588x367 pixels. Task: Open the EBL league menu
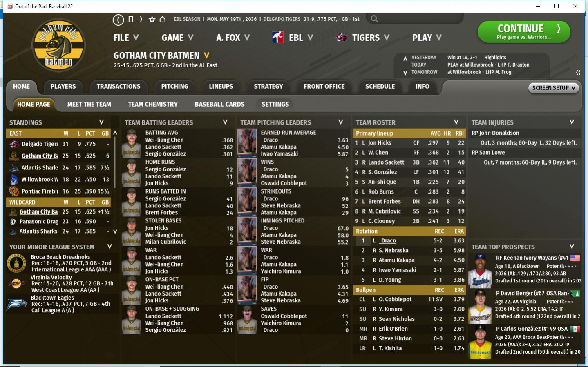[301, 38]
